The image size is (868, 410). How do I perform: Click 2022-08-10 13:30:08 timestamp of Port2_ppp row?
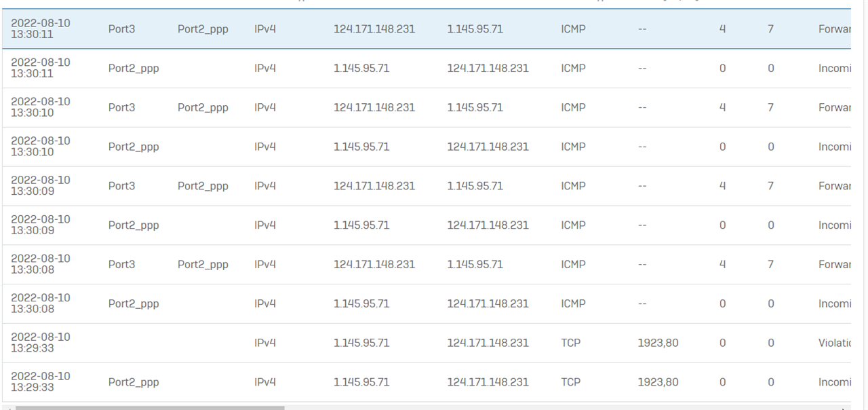click(x=41, y=303)
